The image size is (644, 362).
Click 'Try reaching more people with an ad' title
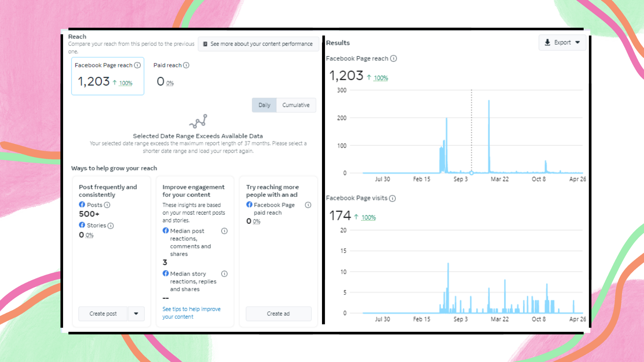272,191
